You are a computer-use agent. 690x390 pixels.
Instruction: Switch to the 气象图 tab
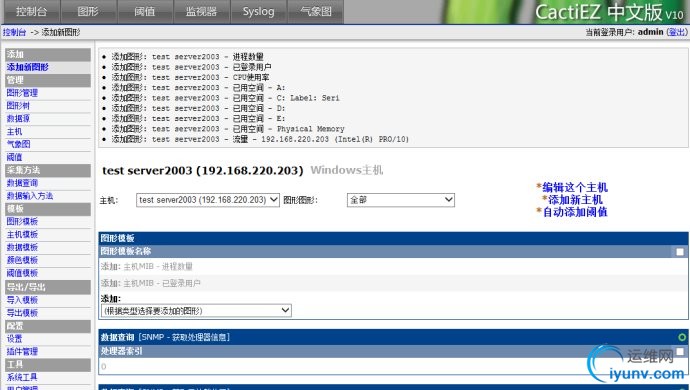[316, 11]
